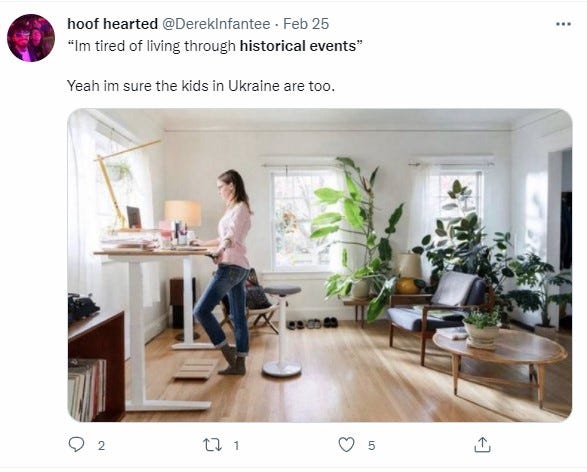Click the quoted tired of living text
The height and width of the screenshot is (472, 587).
click(215, 46)
